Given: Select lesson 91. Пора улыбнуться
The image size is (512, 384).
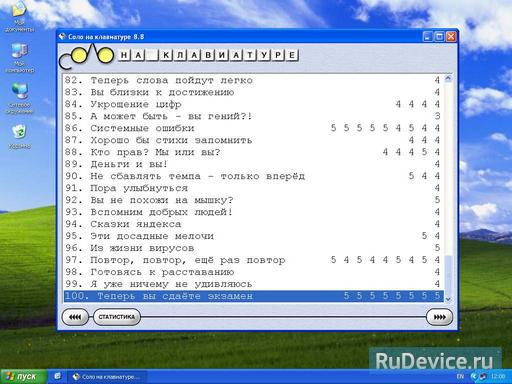Looking at the screenshot, I should click(x=253, y=188).
